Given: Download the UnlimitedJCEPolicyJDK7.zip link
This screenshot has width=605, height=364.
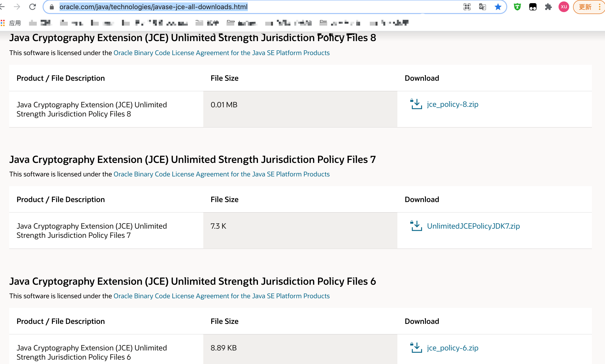Looking at the screenshot, I should [473, 226].
